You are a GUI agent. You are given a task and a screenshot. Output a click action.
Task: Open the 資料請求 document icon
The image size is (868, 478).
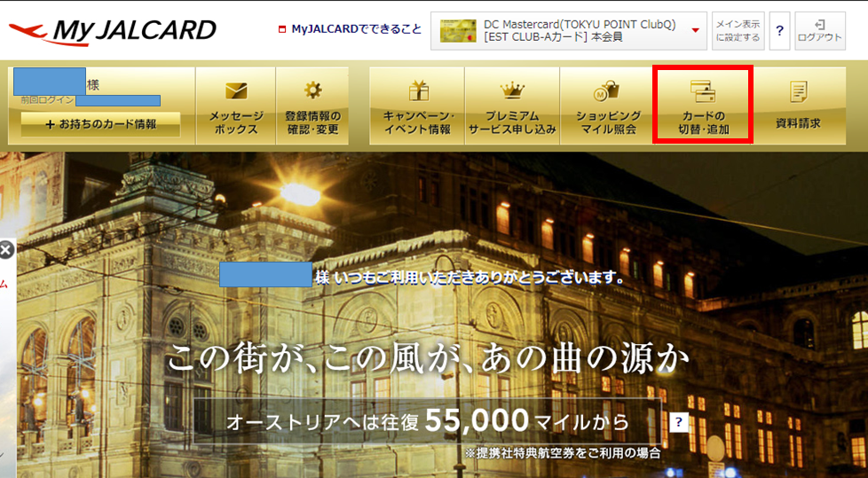(x=798, y=90)
